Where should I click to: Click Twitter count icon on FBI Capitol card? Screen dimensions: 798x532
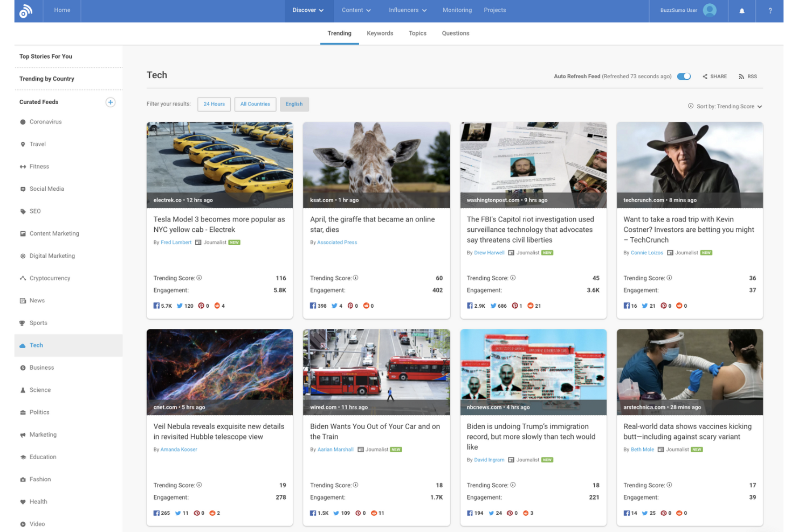493,306
